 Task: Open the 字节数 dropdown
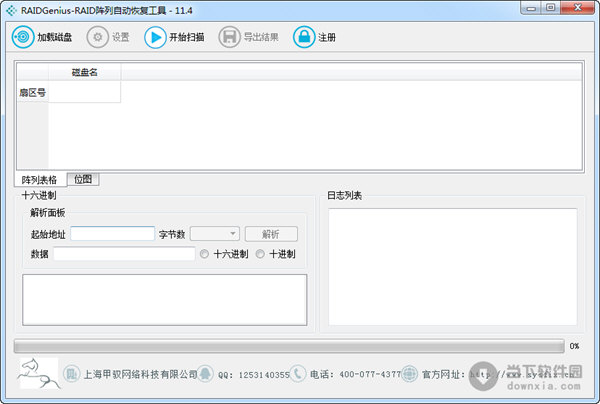coord(215,234)
